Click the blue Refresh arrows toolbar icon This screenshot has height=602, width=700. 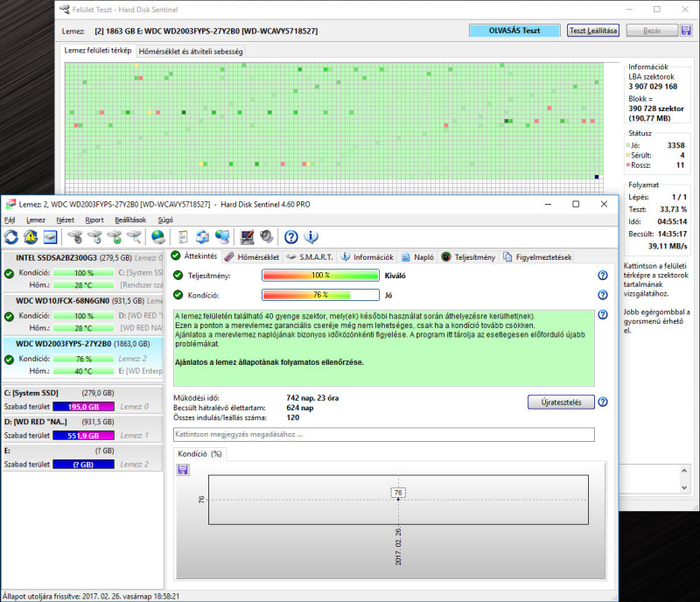click(x=11, y=237)
